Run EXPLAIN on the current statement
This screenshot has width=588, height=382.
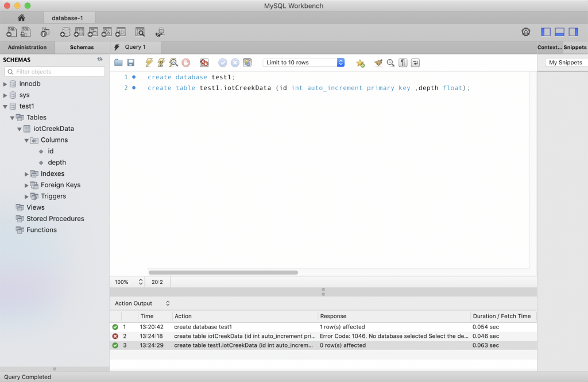(173, 63)
